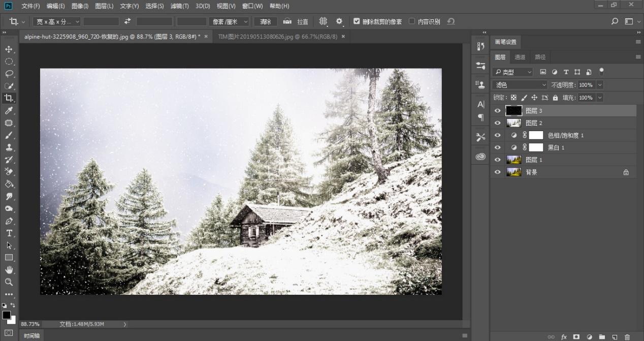Open crop settings gear in options bar

tap(339, 21)
